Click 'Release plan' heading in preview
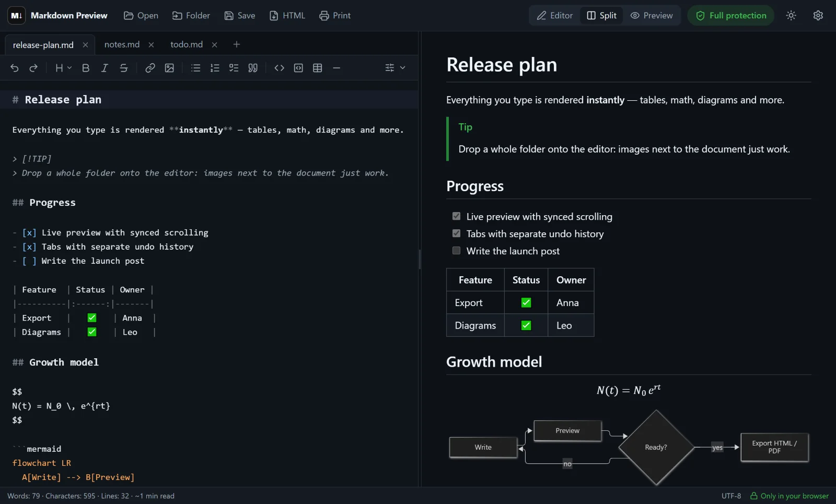Viewport: 836px width, 504px height. click(x=502, y=65)
